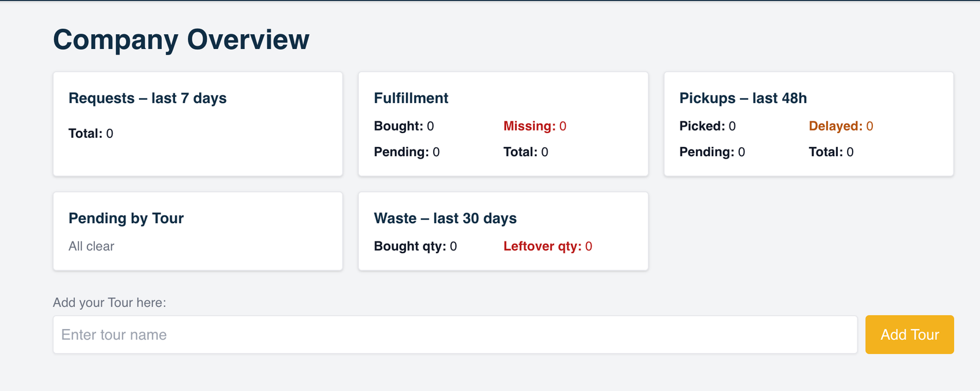Select the Waste – last 30 days heading
Image resolution: width=980 pixels, height=391 pixels.
pyautogui.click(x=445, y=219)
